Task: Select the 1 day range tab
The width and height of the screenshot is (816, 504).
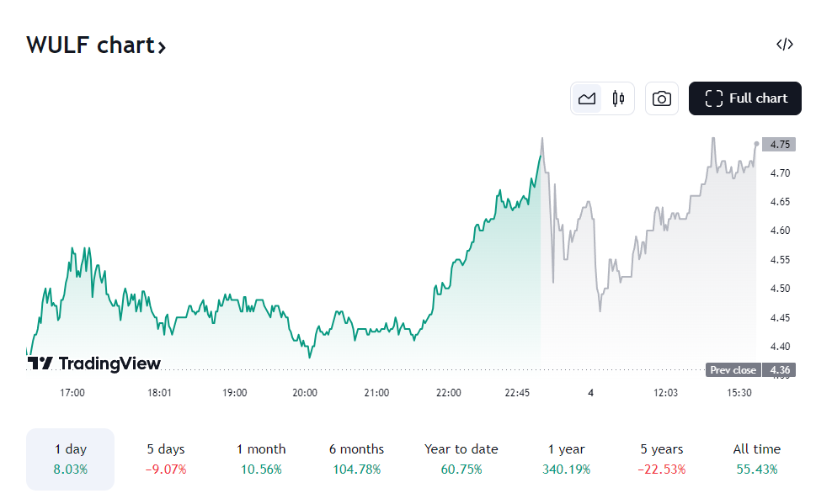Action: coord(70,459)
